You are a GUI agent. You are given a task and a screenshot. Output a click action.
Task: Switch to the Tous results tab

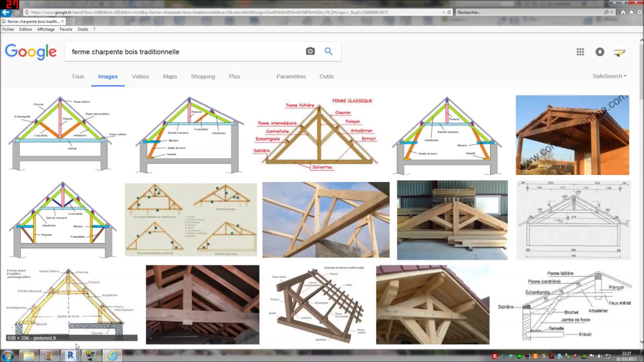click(x=77, y=76)
